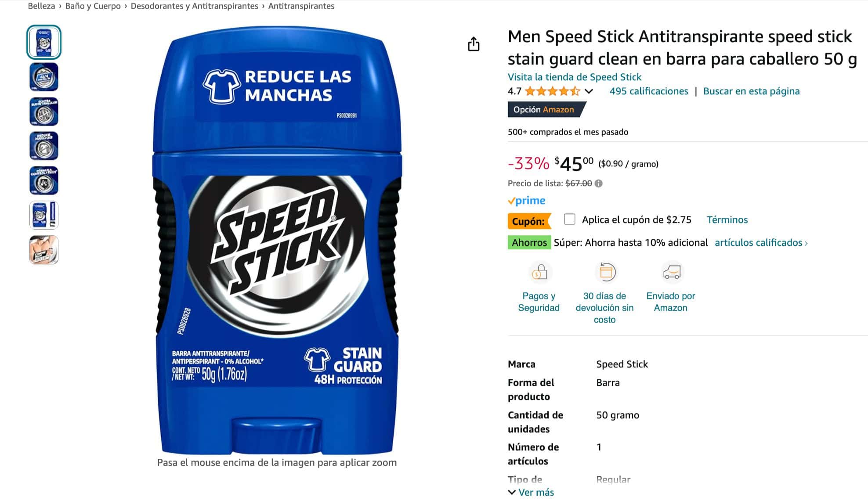The height and width of the screenshot is (504, 868).
Task: Click the Enviado por Amazon truck icon
Action: [672, 273]
